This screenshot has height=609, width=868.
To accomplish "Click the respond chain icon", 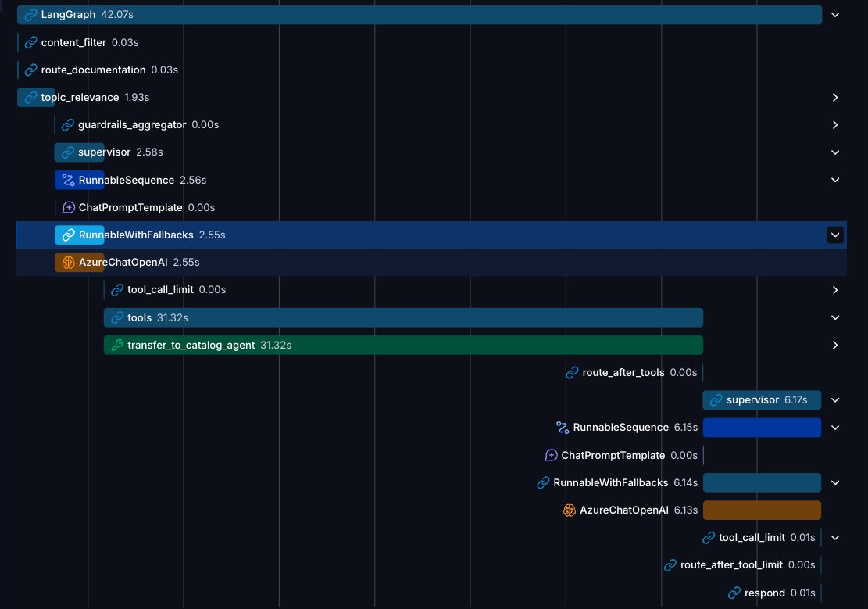I will (x=734, y=593).
